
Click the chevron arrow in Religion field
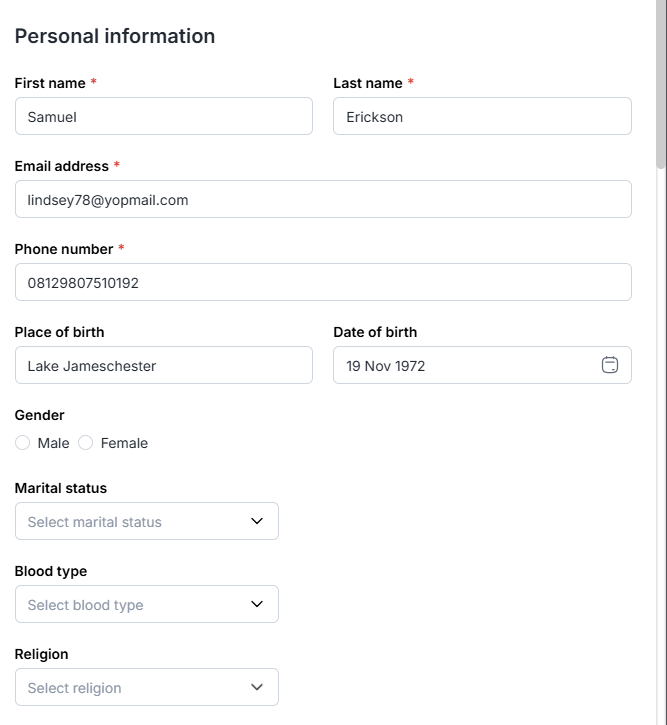pos(257,687)
